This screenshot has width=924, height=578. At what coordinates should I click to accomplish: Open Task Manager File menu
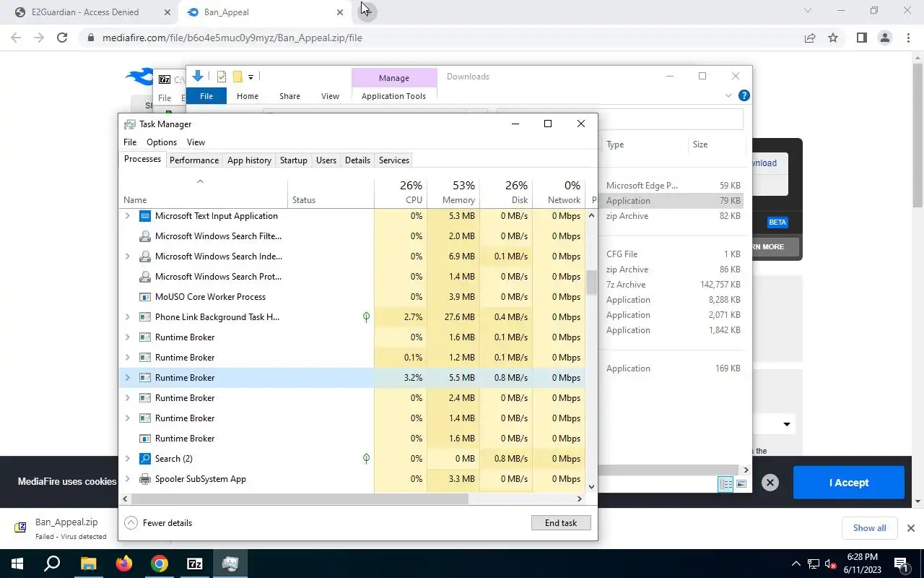pos(130,142)
